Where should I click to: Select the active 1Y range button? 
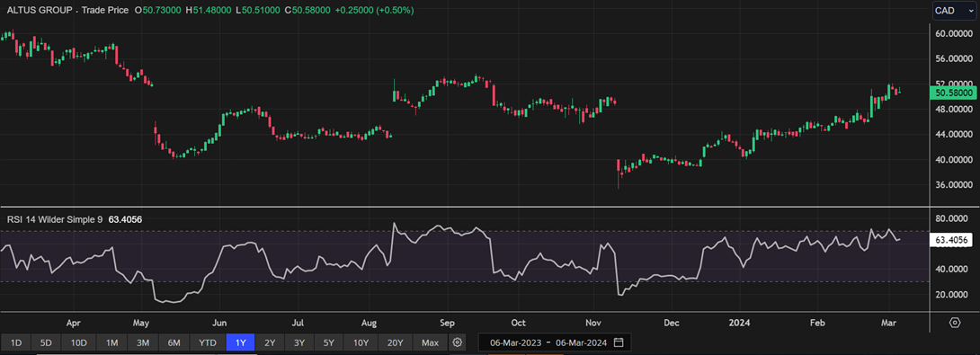pos(241,342)
